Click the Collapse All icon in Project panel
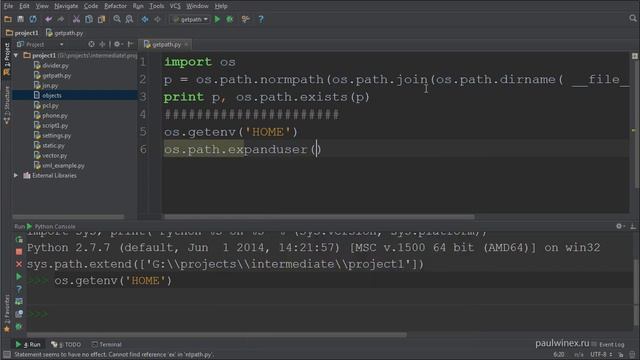 pos(102,44)
